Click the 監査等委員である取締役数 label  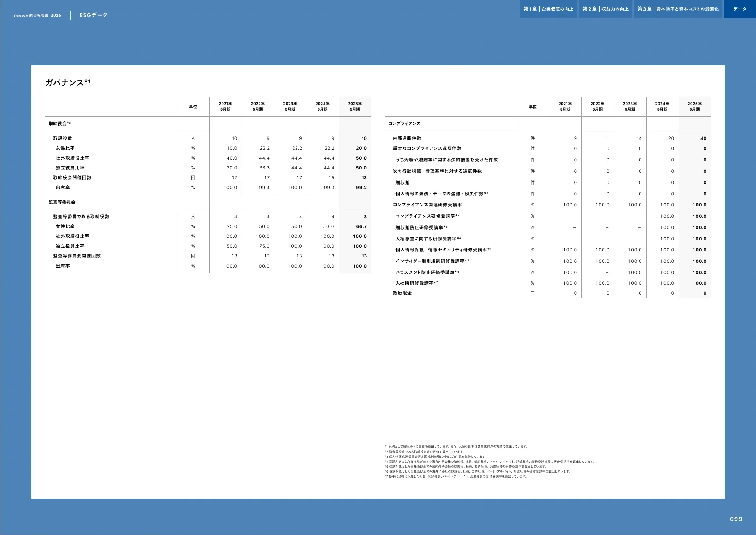coord(81,217)
